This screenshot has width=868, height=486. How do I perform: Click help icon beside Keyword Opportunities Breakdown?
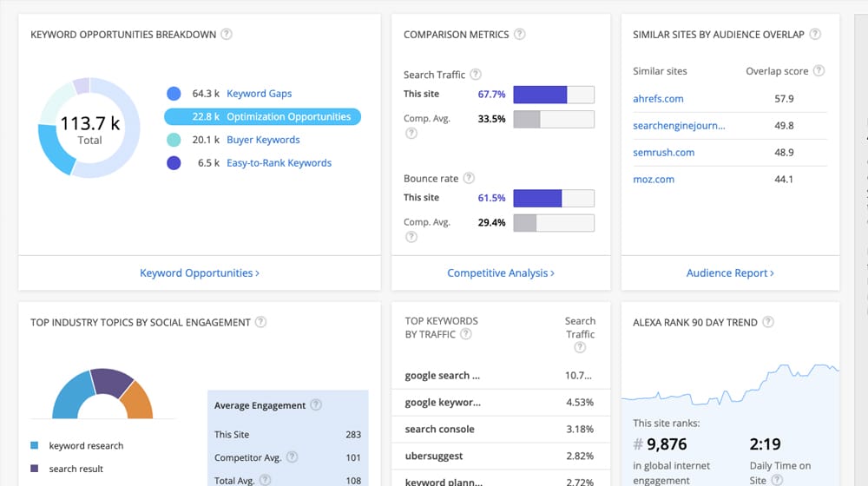227,35
